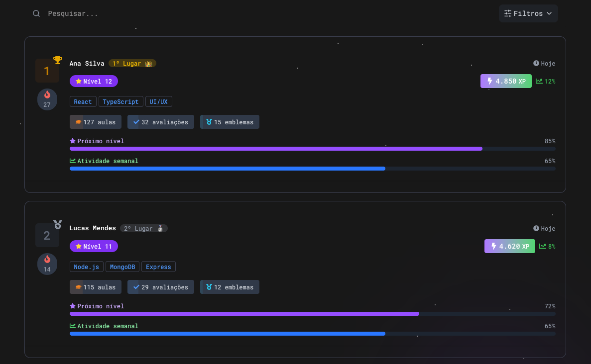Click Ana Silva's Atividade semanal progress bar
The image size is (591, 364).
coord(313,169)
